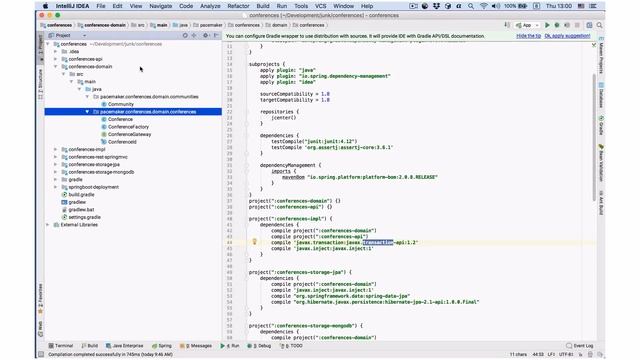This screenshot has height=360, width=640.
Task: Click conferences-domain in the breadcrumb bar
Action: click(x=102, y=25)
